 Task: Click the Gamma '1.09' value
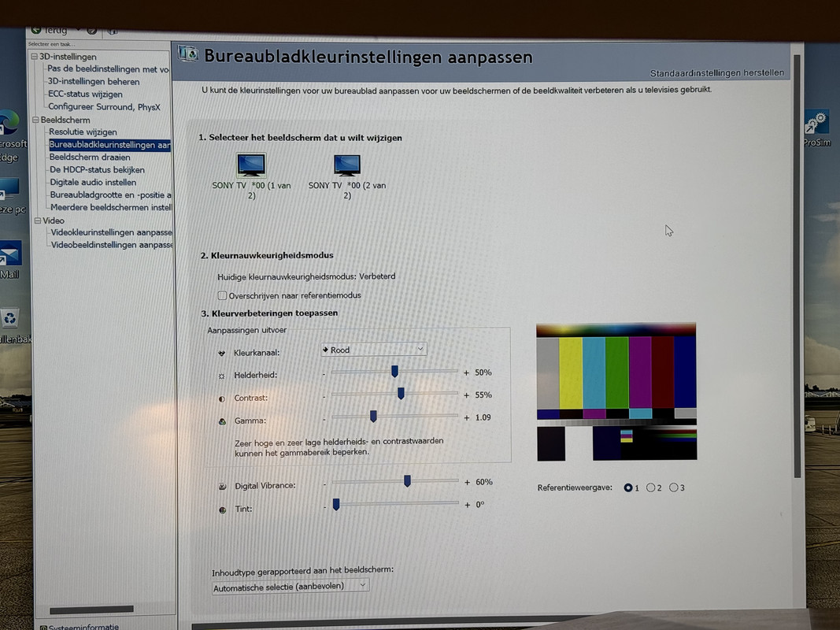tap(483, 417)
